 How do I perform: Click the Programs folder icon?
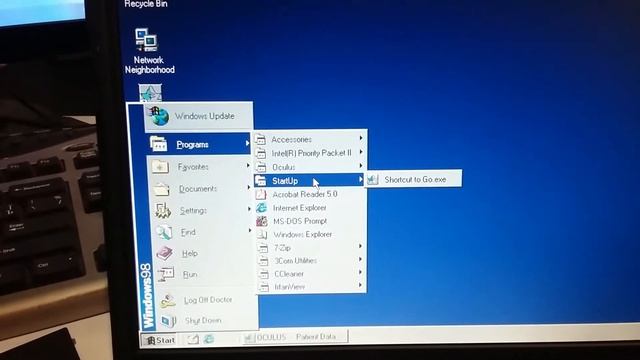[158, 144]
